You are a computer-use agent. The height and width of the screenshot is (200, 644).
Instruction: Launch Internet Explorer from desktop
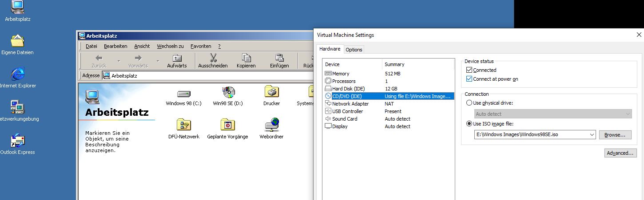[x=18, y=78]
